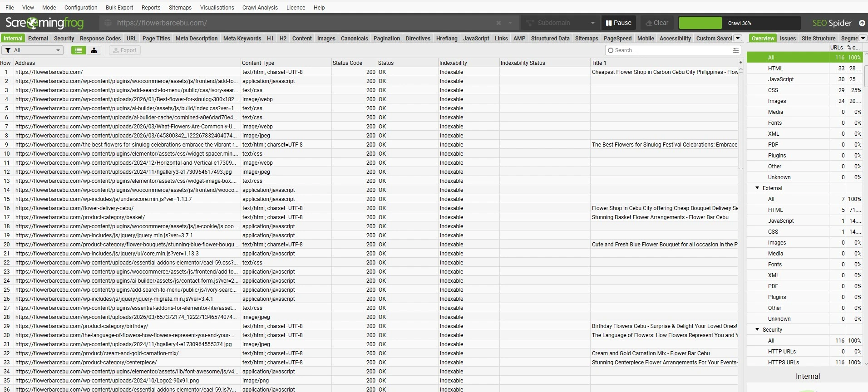Show more right panel tabs dropdown
The image size is (868, 392).
[x=863, y=38]
